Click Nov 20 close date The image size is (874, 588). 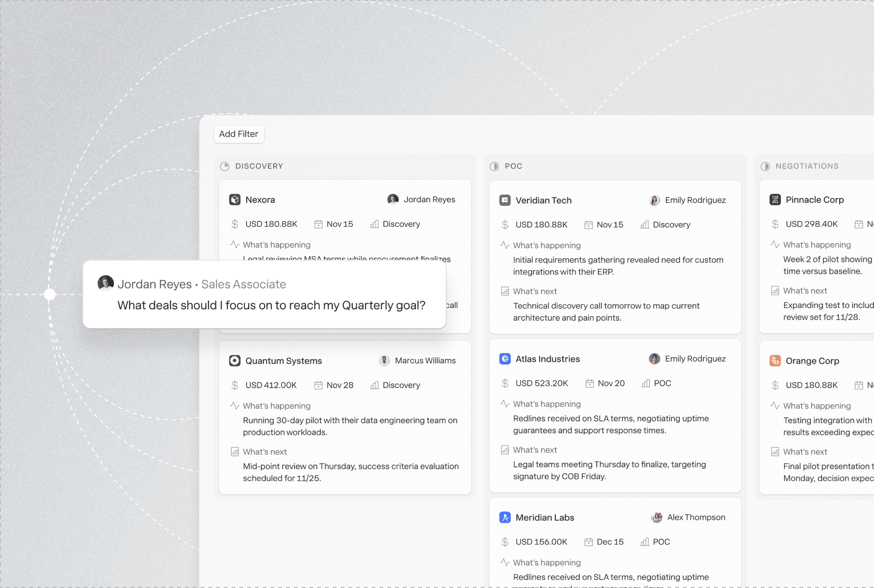(611, 383)
